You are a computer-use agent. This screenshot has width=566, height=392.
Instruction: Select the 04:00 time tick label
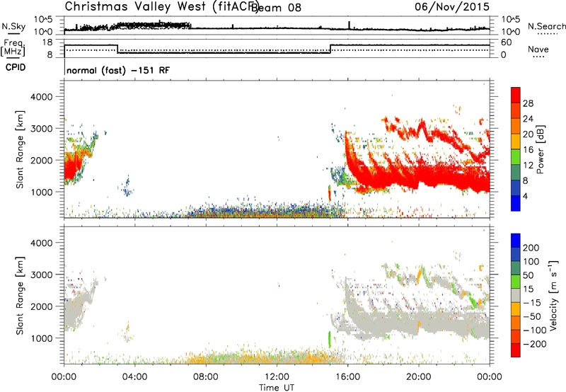point(134,377)
